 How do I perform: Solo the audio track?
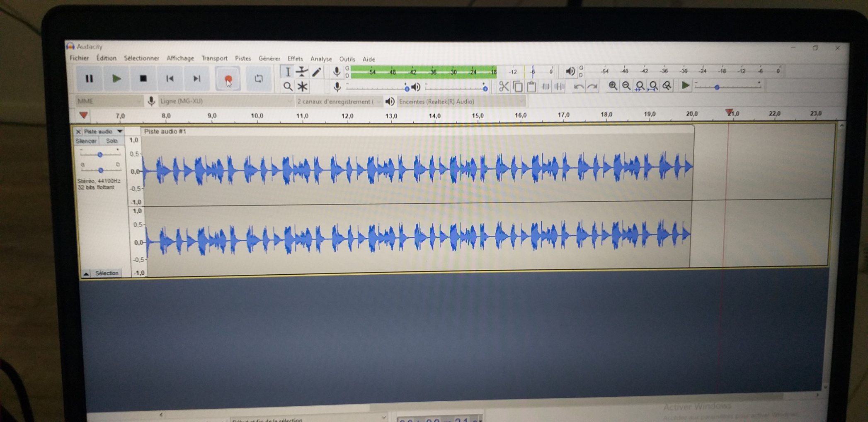coord(112,141)
